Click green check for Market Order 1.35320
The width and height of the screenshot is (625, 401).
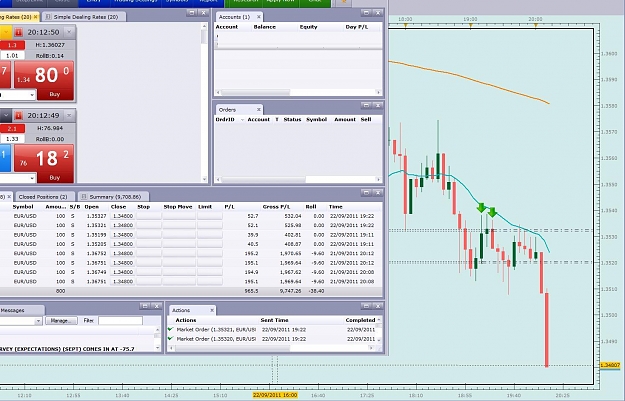[171, 338]
